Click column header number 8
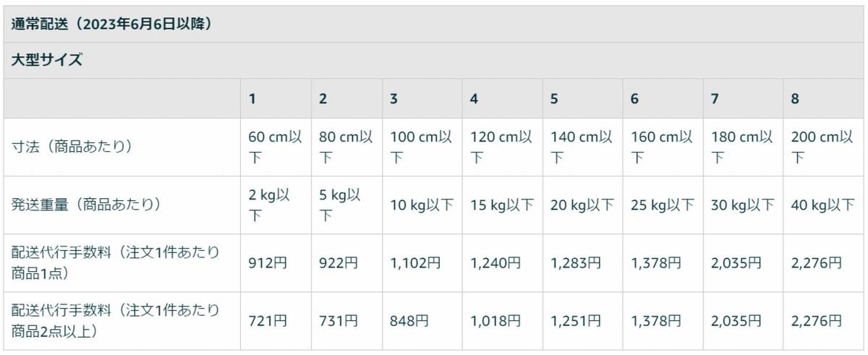868x355 pixels. [x=795, y=99]
